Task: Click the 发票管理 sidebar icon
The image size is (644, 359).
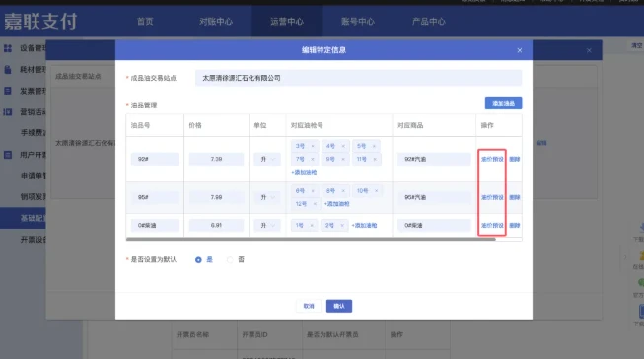Action: [x=8, y=91]
